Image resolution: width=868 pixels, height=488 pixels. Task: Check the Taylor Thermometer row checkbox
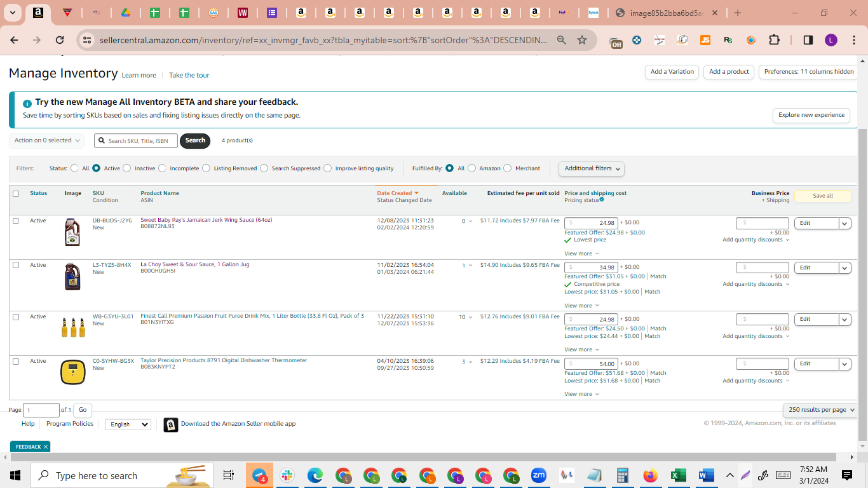pos(16,361)
